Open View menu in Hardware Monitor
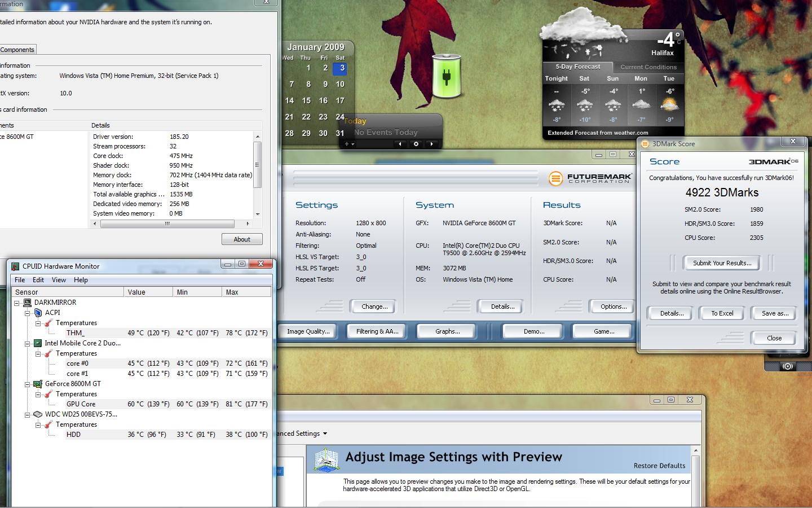812x508 pixels. click(x=59, y=280)
